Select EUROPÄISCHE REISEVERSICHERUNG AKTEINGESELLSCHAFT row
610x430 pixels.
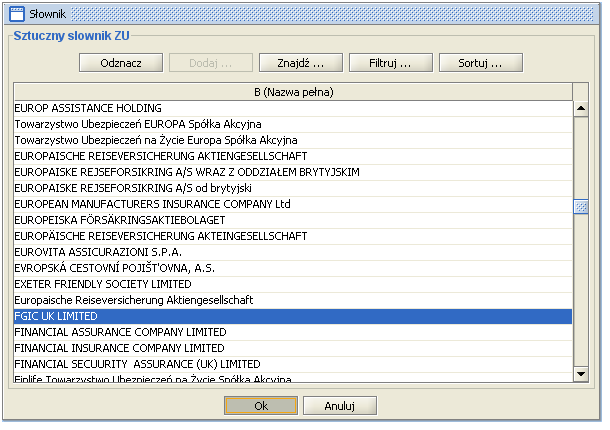coord(293,236)
